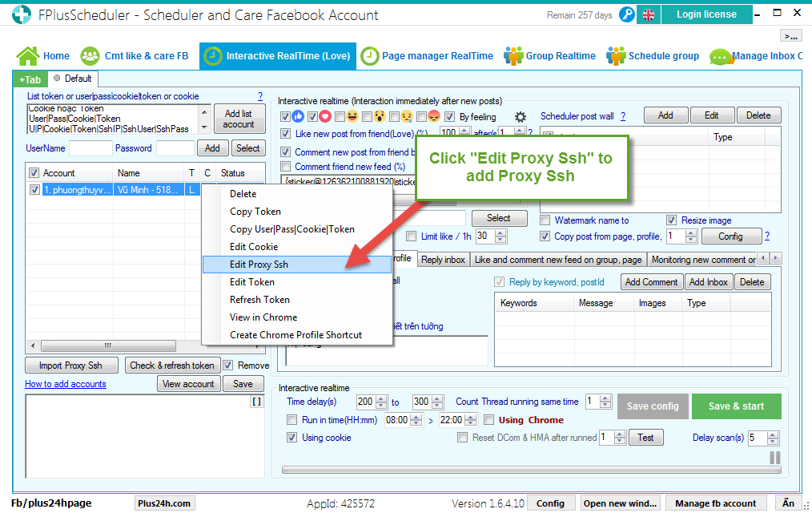812x513 pixels.
Task: Click the account list horizontal scrollbar thumb
Action: tap(108, 345)
